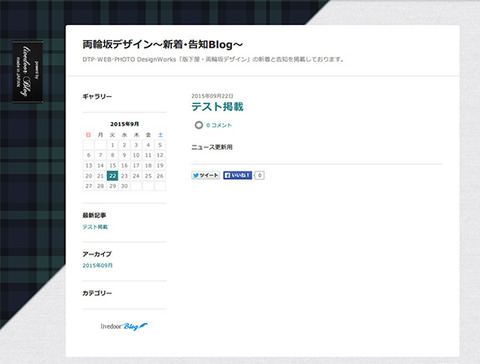
Task: Open the blog title 両輪坂デザイン〜新着・告知Blog〜
Action: click(x=163, y=44)
